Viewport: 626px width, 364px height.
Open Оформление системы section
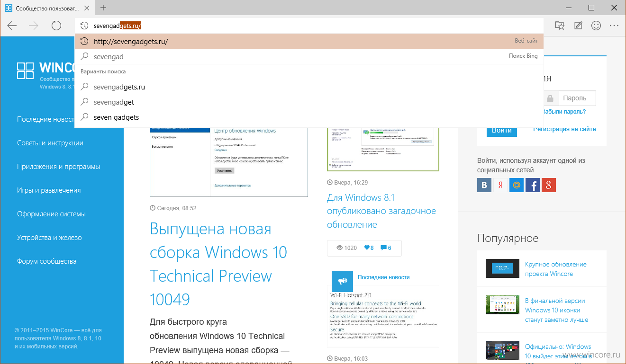(x=51, y=214)
